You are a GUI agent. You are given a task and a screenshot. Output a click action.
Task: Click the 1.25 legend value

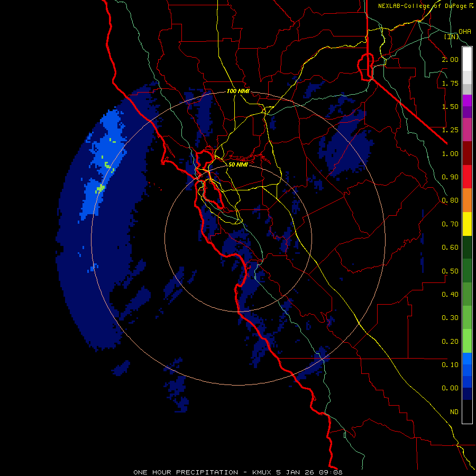coord(450,130)
